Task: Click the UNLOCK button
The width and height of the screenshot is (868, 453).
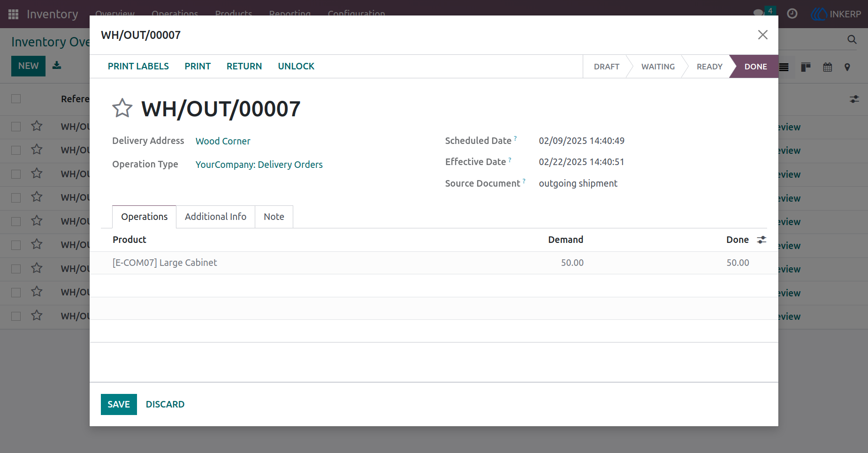Action: (x=296, y=66)
